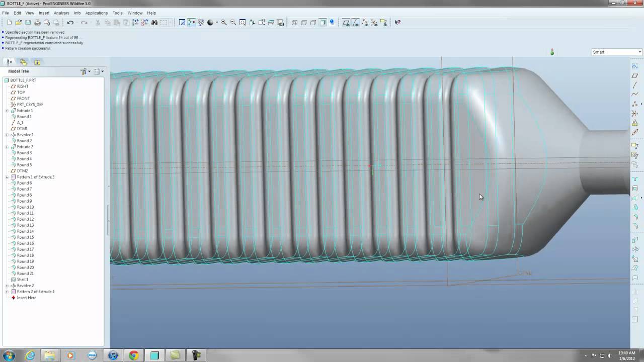The height and width of the screenshot is (362, 644).
Task: Select the FRONT datum plane
Action: tap(23, 99)
